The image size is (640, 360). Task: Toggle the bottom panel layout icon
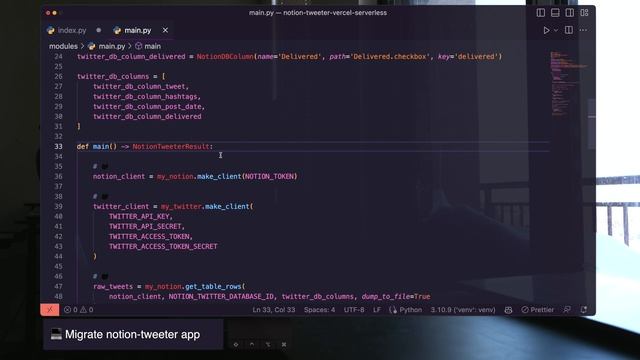click(555, 13)
